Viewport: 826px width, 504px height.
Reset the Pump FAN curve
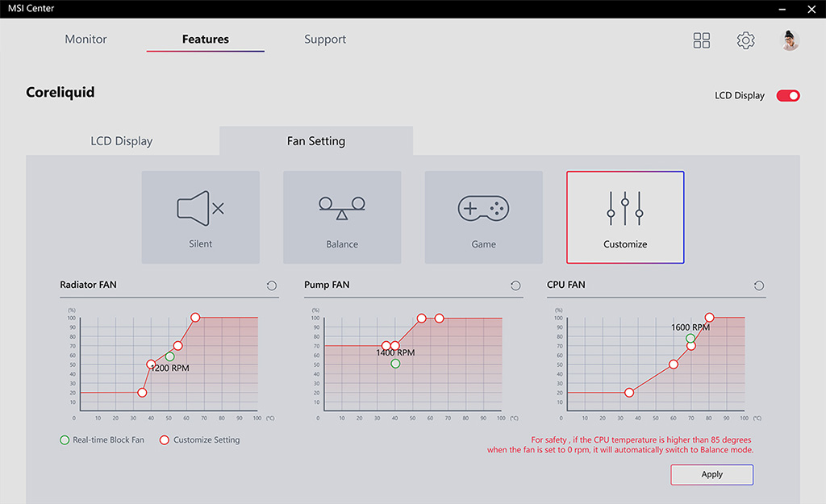515,285
